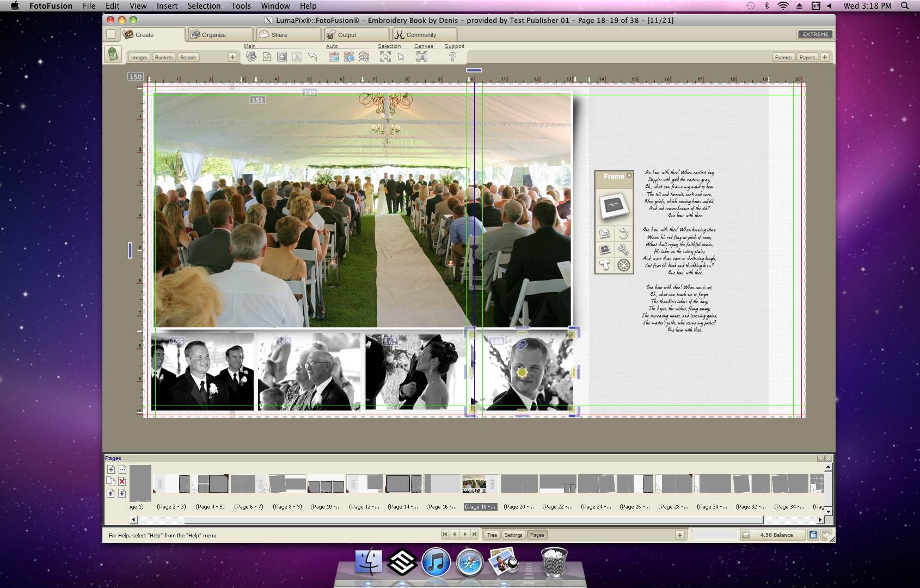Click the undo arrow in the Main toolbar
This screenshot has width=920, height=588.
pos(313,57)
